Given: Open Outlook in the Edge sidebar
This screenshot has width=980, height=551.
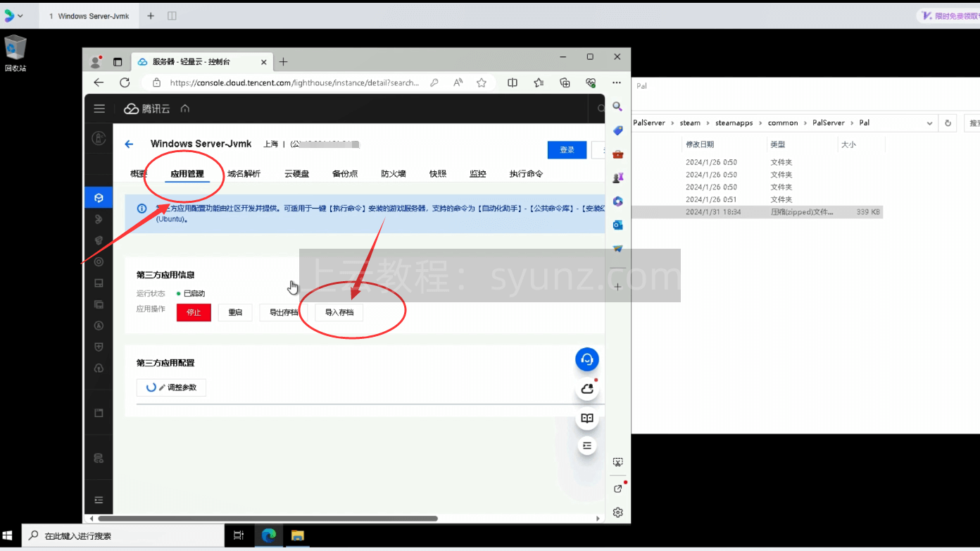Looking at the screenshot, I should [x=617, y=225].
